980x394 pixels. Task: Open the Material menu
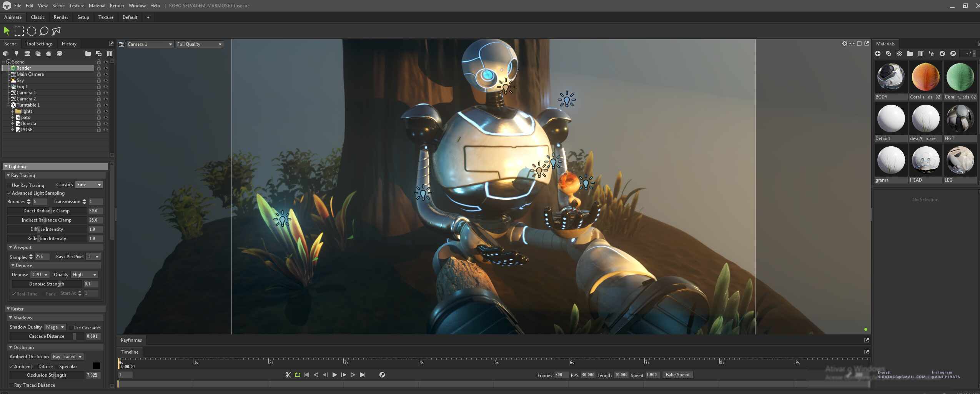click(x=97, y=6)
